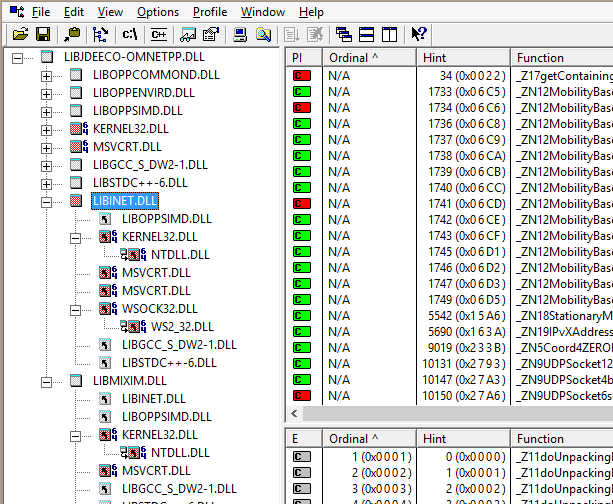Toggle the Full Paths c:\ icon

tap(130, 34)
